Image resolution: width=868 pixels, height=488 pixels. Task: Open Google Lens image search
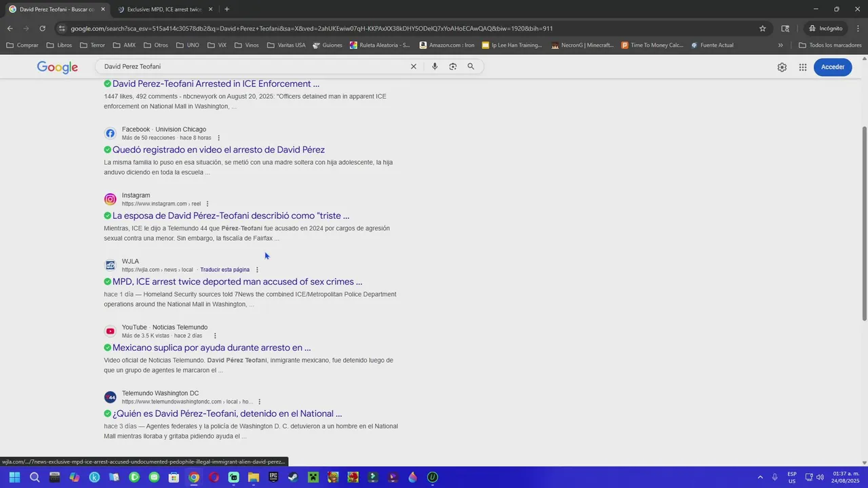point(453,66)
